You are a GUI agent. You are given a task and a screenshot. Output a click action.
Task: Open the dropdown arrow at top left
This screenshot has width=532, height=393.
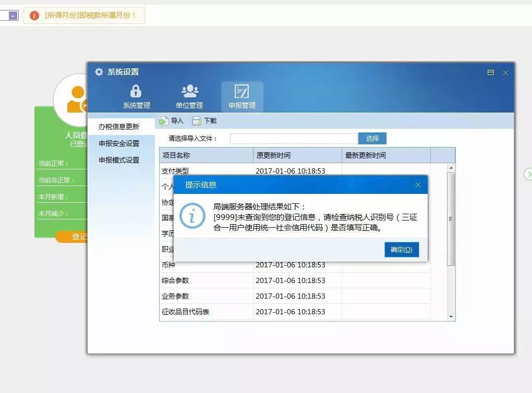point(13,16)
